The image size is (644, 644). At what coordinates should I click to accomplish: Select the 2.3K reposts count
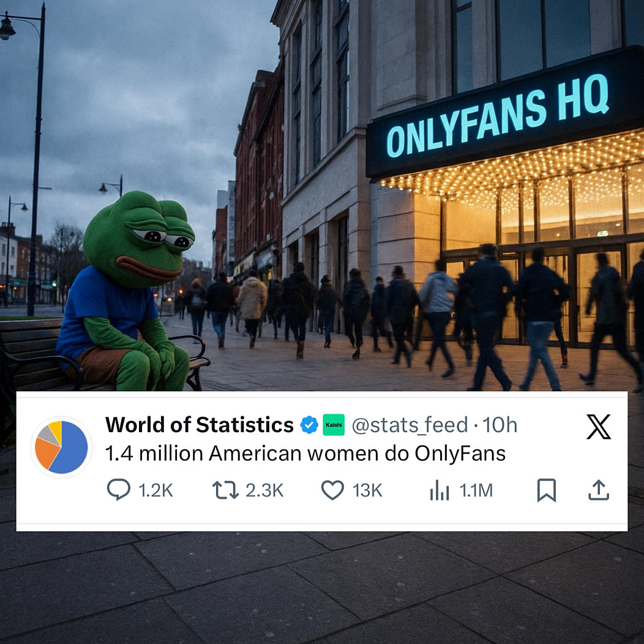[x=264, y=490]
